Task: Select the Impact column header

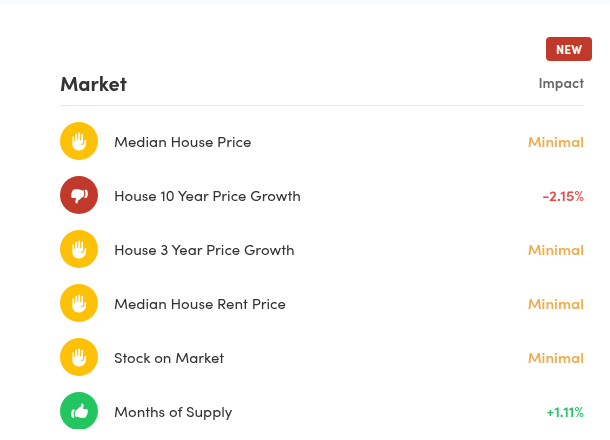Action: click(x=561, y=83)
